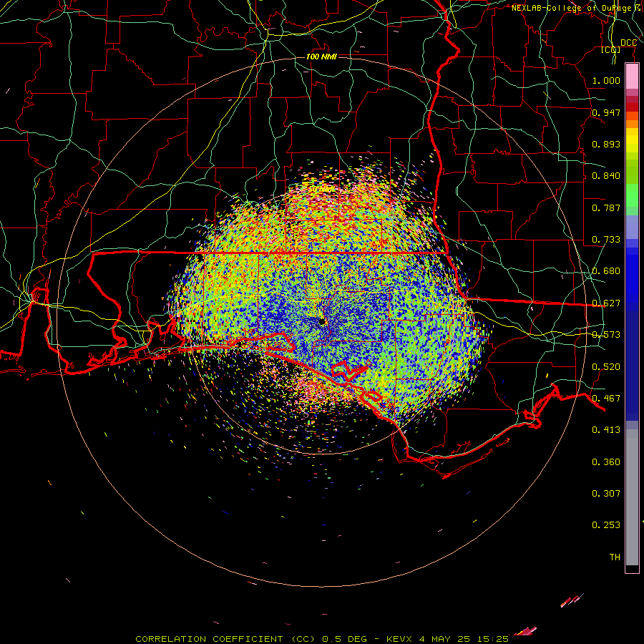644x644 pixels.
Task: Click the 0.840 color scale value
Action: [x=606, y=176]
